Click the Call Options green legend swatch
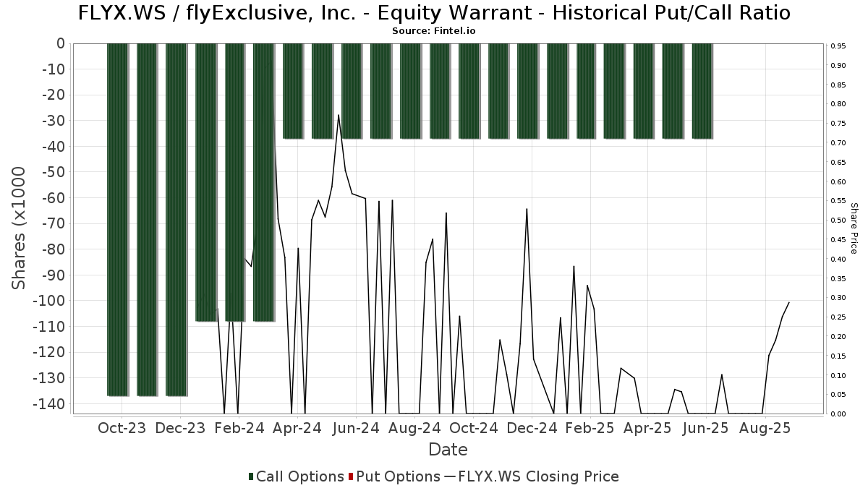Screen dimensions: 868x488 tap(251, 476)
